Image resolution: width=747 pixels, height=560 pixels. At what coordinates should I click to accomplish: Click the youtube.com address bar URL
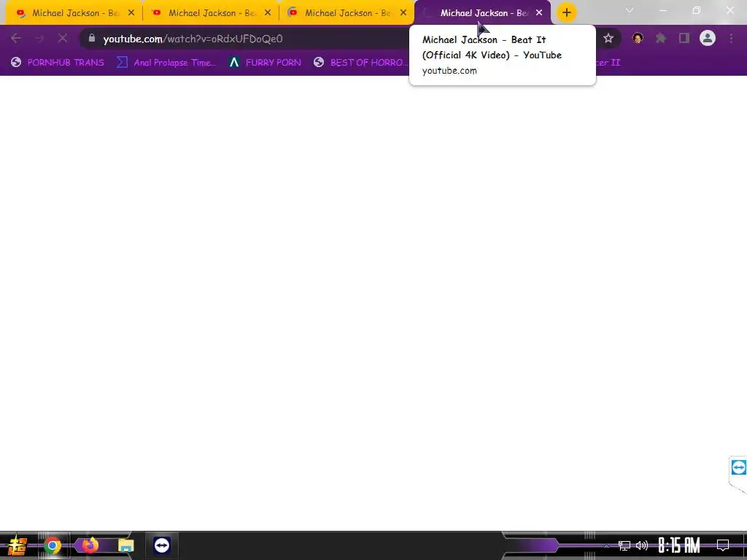(193, 39)
